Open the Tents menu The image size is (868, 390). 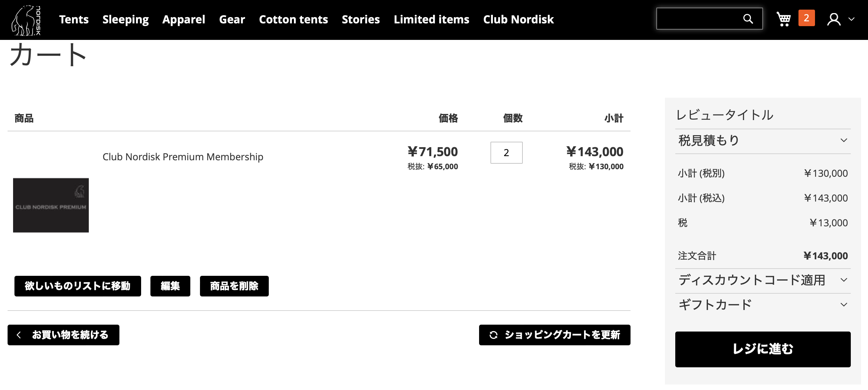pos(74,20)
